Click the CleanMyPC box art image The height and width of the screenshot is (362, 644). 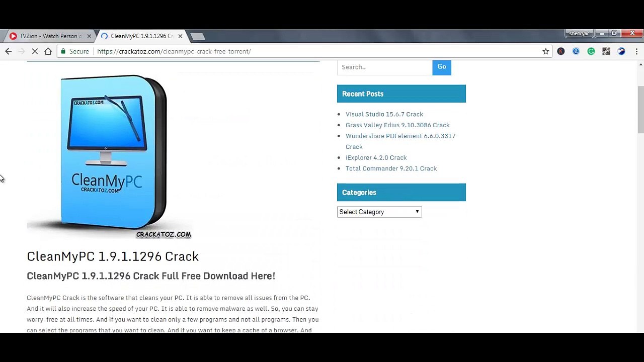point(109,156)
